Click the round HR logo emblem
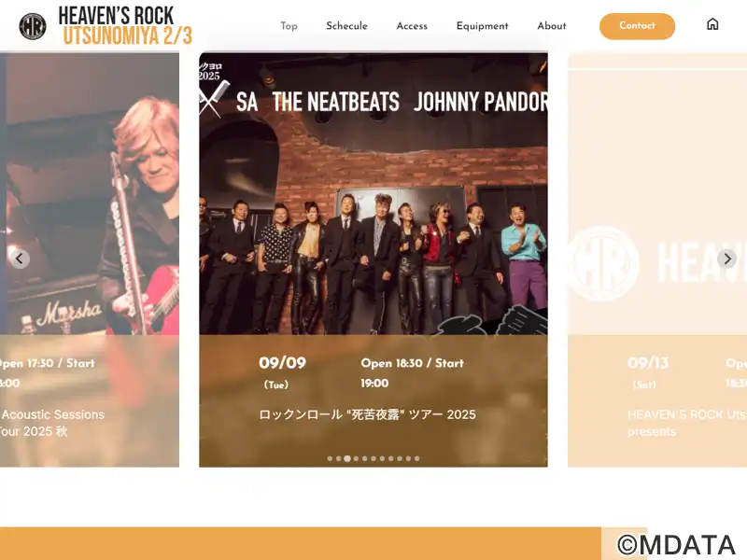The image size is (747, 560). pyautogui.click(x=33, y=27)
